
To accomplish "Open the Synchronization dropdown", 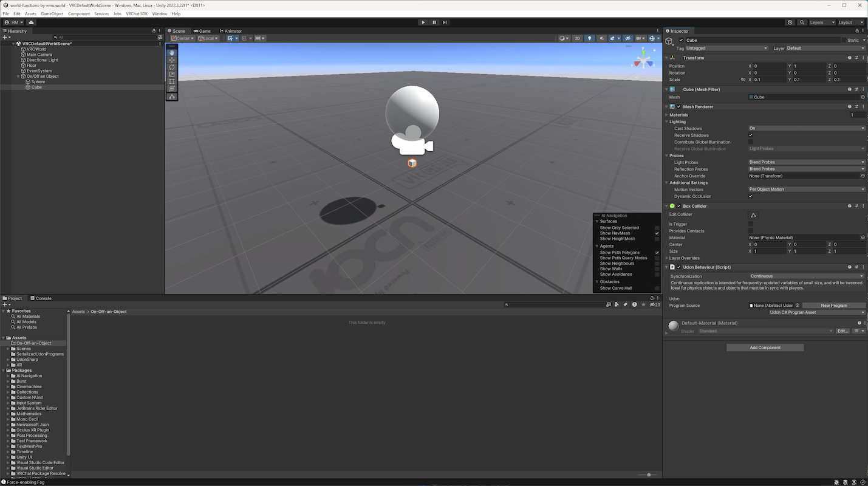I will [x=807, y=276].
